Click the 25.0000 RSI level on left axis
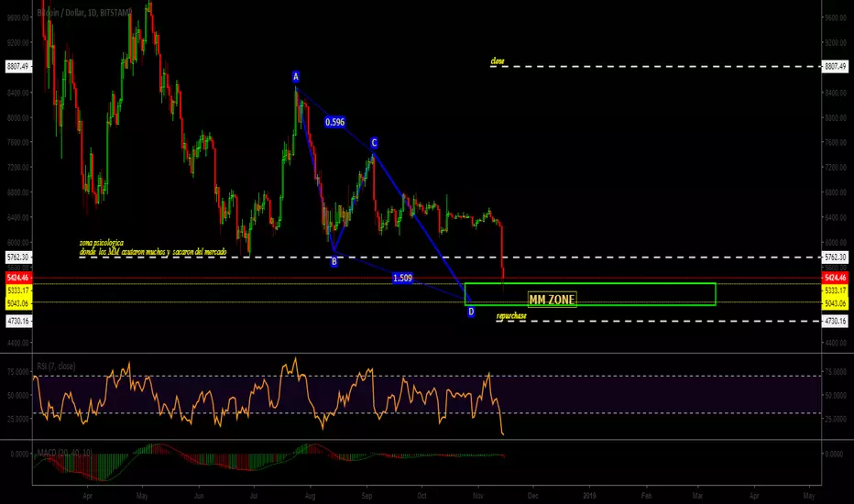Image resolution: width=854 pixels, height=504 pixels. (18, 419)
